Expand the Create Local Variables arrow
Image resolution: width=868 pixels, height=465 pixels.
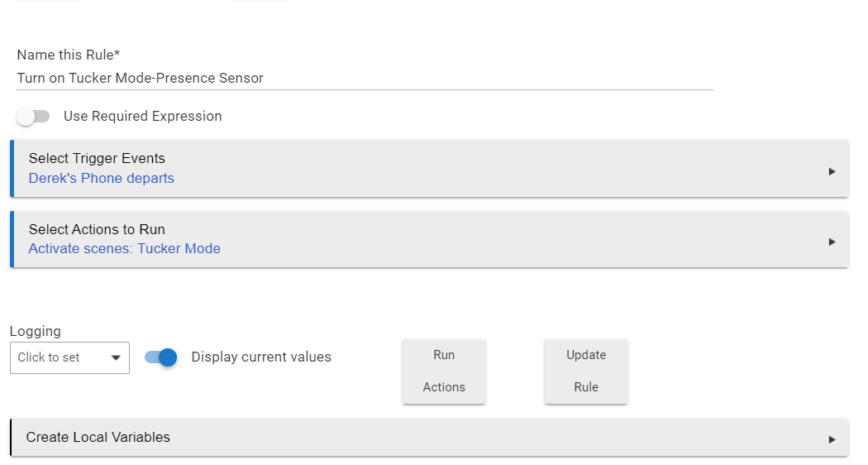coord(832,439)
